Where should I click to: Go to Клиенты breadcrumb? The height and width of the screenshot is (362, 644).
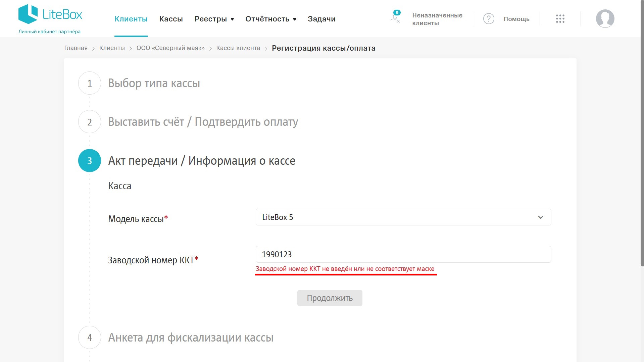(x=112, y=48)
